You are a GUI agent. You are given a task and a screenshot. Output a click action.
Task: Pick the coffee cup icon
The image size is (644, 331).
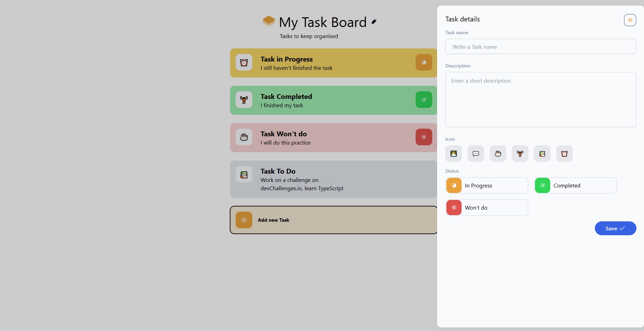[x=498, y=154]
